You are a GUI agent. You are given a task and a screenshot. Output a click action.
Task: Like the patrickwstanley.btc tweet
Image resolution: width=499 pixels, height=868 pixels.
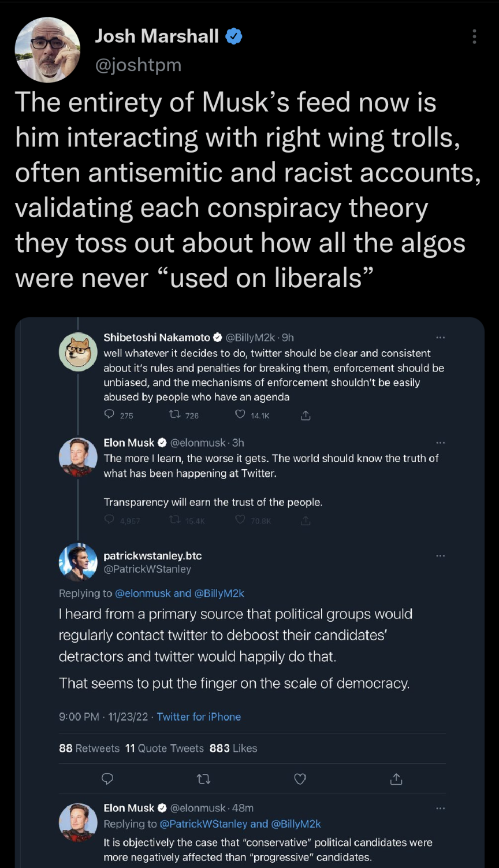point(300,779)
